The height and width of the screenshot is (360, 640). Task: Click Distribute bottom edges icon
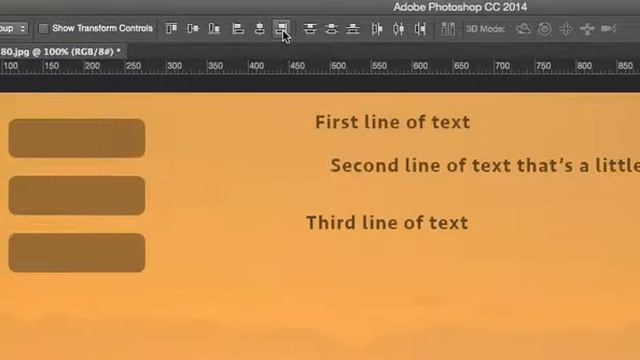(x=353, y=29)
